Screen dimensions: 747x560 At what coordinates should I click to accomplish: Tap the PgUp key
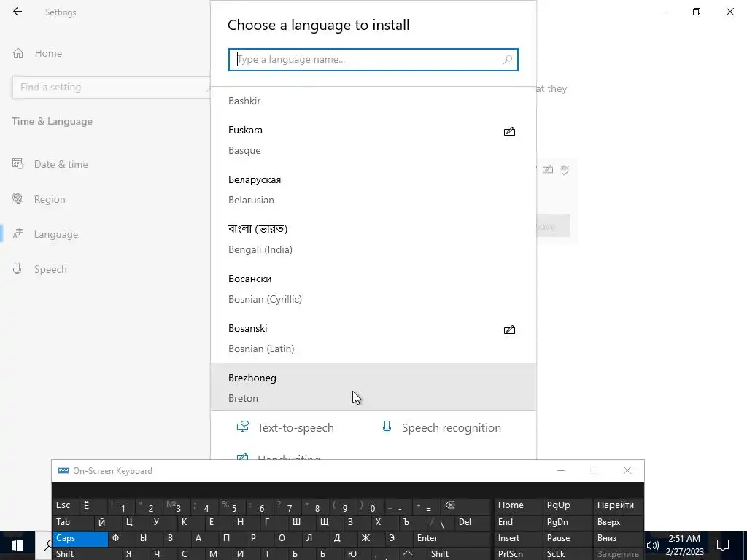point(566,505)
